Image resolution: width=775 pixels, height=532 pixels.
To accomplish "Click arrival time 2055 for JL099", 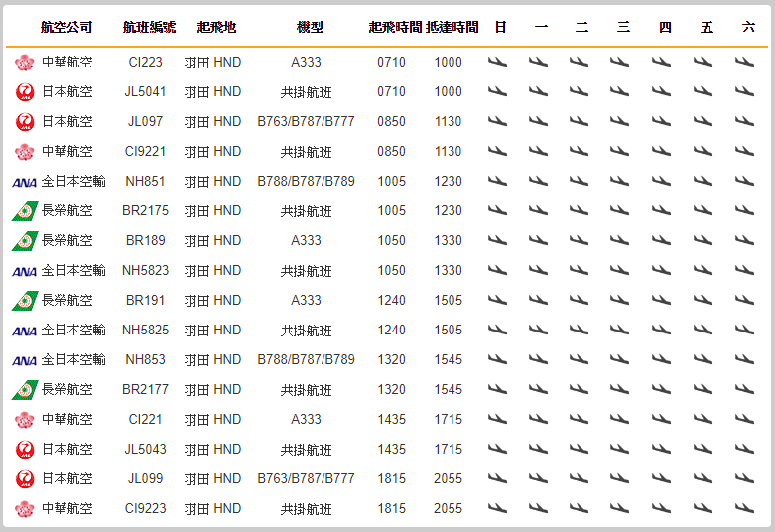I will [449, 478].
